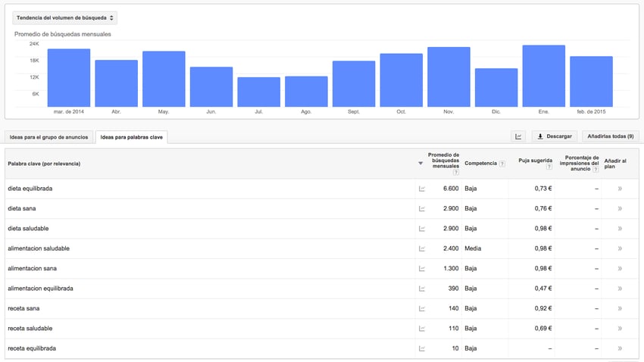The height and width of the screenshot is (362, 644).
Task: Click trend chart icon for receta saludable
Action: (421, 329)
